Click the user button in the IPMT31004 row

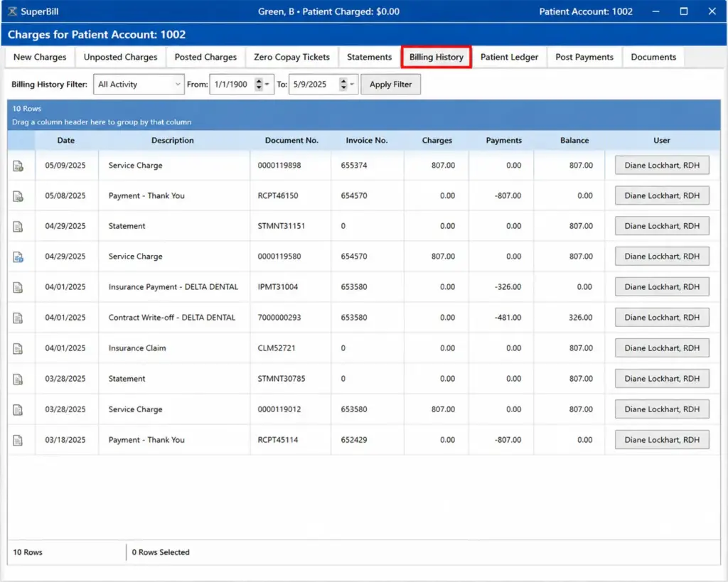pos(662,287)
